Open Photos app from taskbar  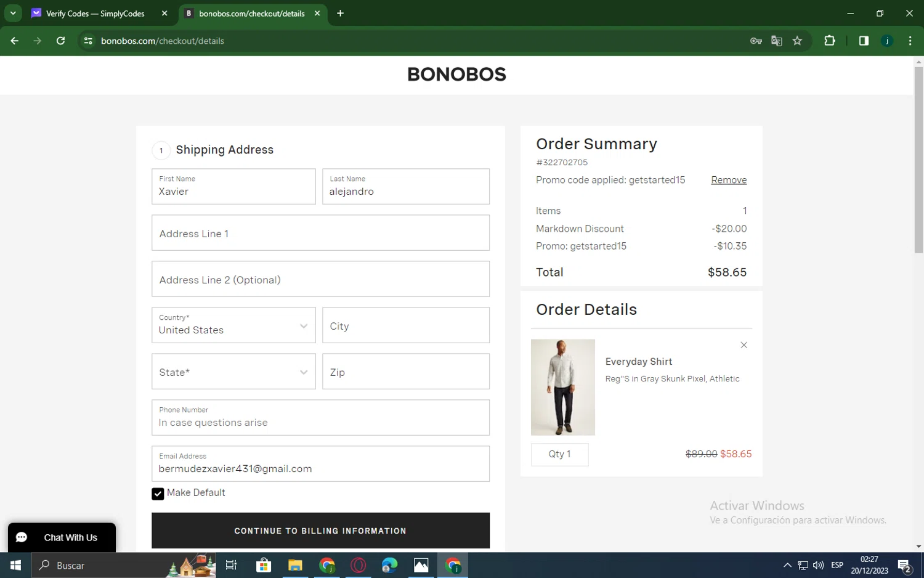421,565
